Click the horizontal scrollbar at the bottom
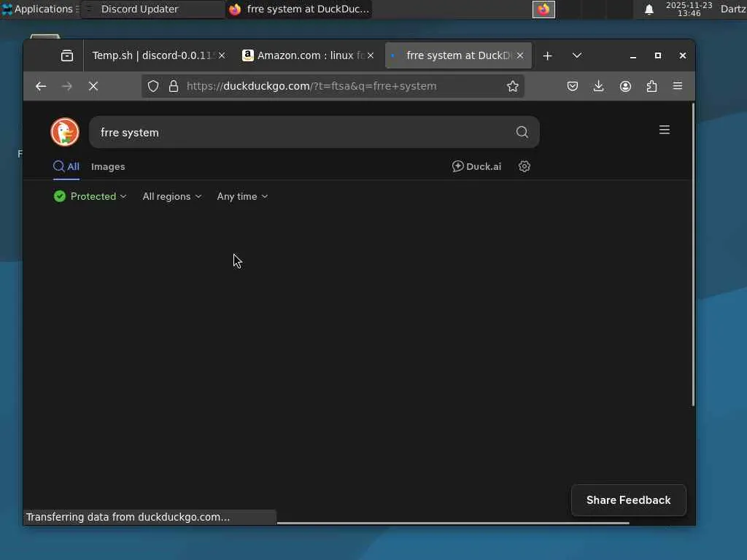This screenshot has height=560, width=747. (452, 523)
